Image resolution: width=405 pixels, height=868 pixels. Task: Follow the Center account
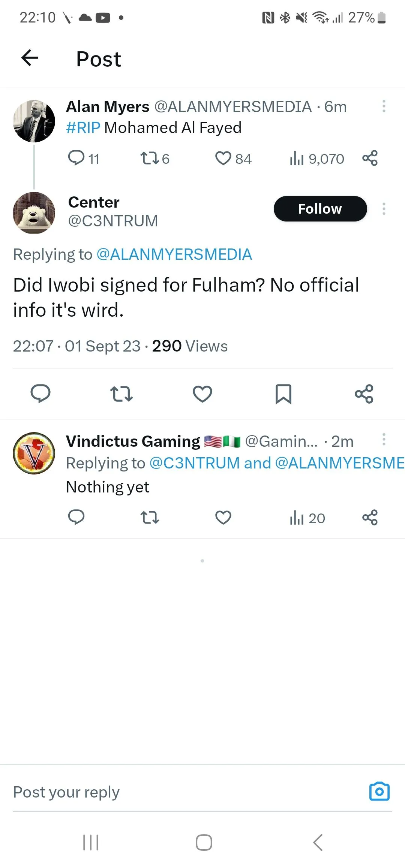click(320, 209)
